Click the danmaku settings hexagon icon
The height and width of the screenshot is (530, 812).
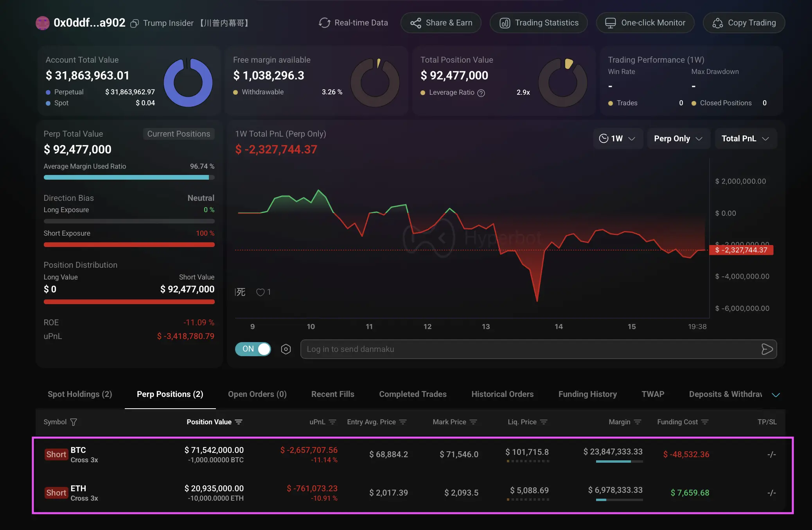point(286,349)
